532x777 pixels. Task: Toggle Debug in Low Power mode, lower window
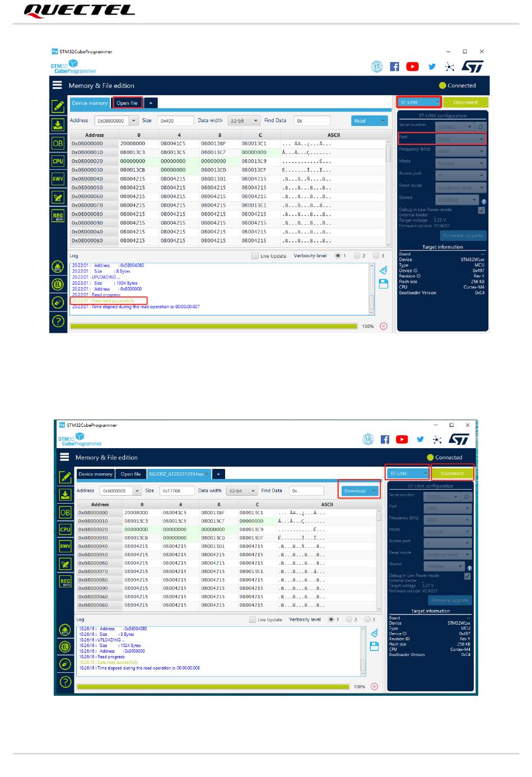coord(468,576)
